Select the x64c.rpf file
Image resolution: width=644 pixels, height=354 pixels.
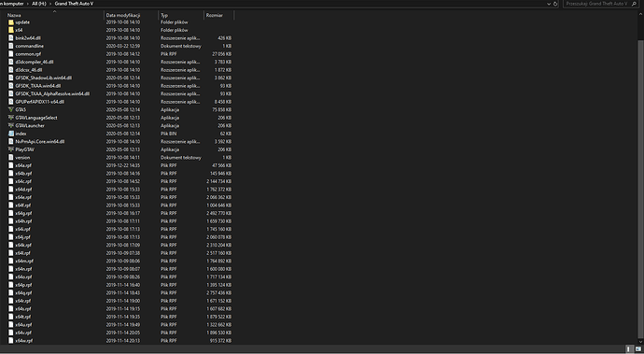pos(23,181)
